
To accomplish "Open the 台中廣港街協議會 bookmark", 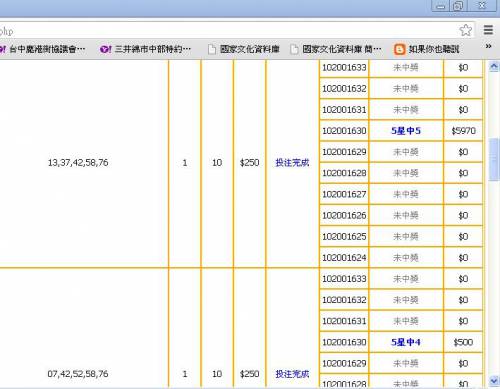I will coord(43,49).
